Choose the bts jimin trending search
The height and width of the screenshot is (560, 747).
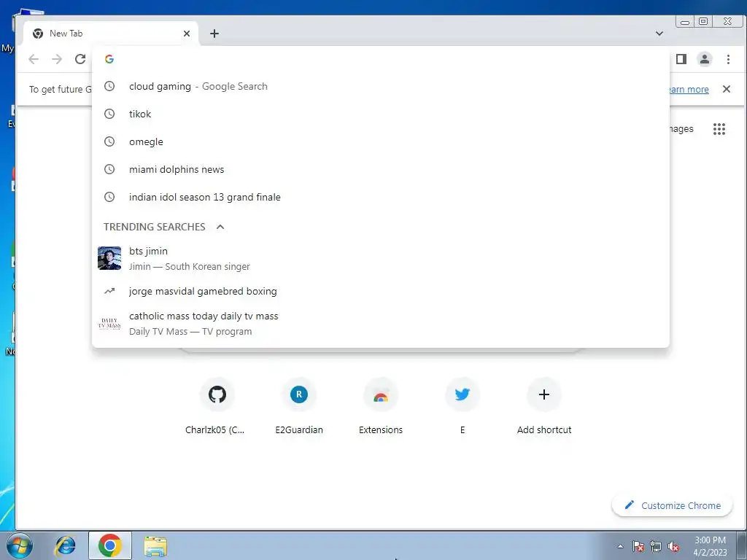click(381, 259)
